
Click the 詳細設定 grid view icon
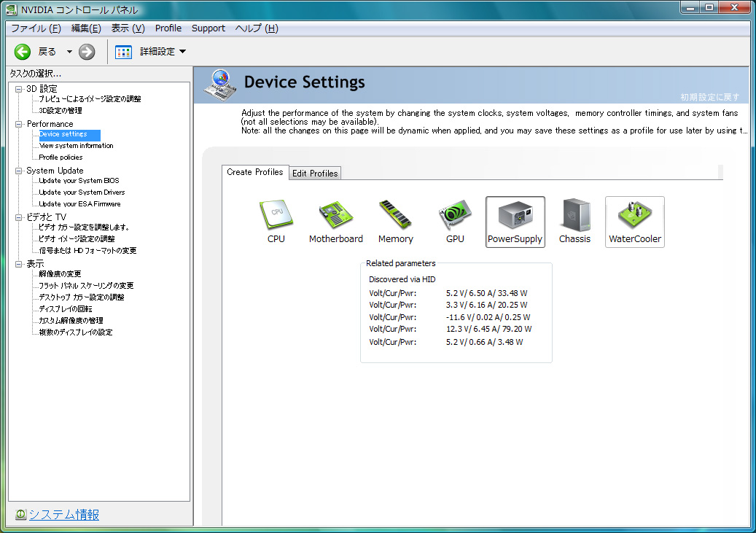[123, 52]
